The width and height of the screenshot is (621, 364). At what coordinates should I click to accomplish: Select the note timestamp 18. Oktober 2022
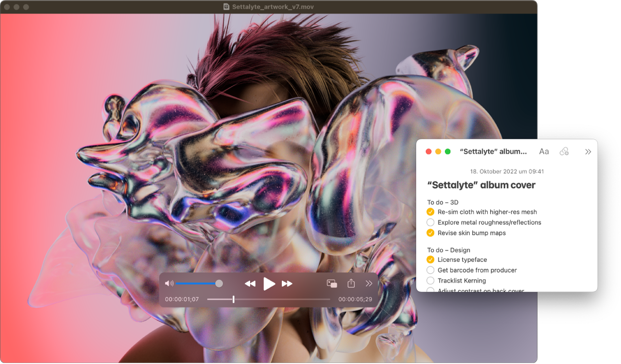507,171
